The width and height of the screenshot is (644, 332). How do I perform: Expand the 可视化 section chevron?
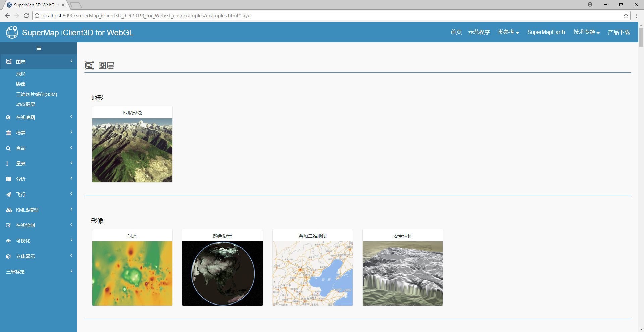[71, 240]
